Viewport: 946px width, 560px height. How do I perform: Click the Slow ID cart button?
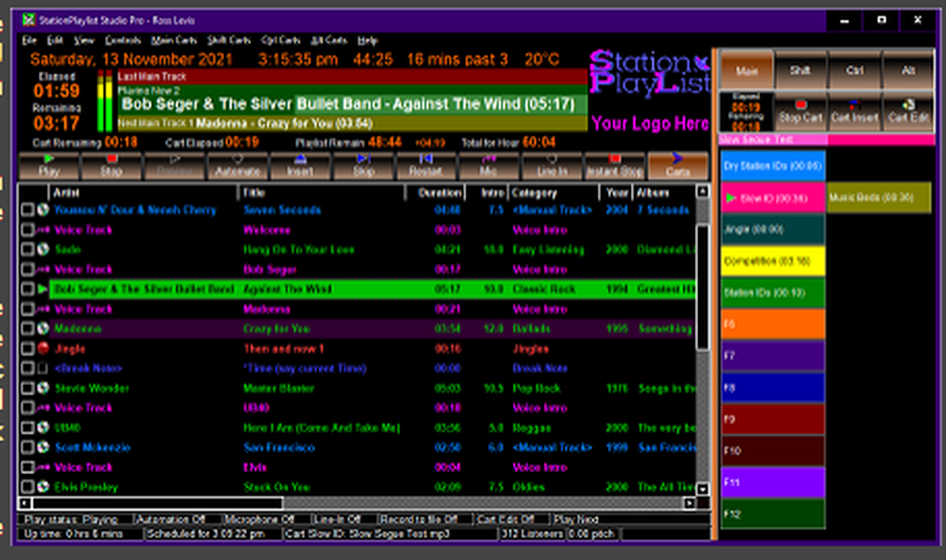point(772,198)
